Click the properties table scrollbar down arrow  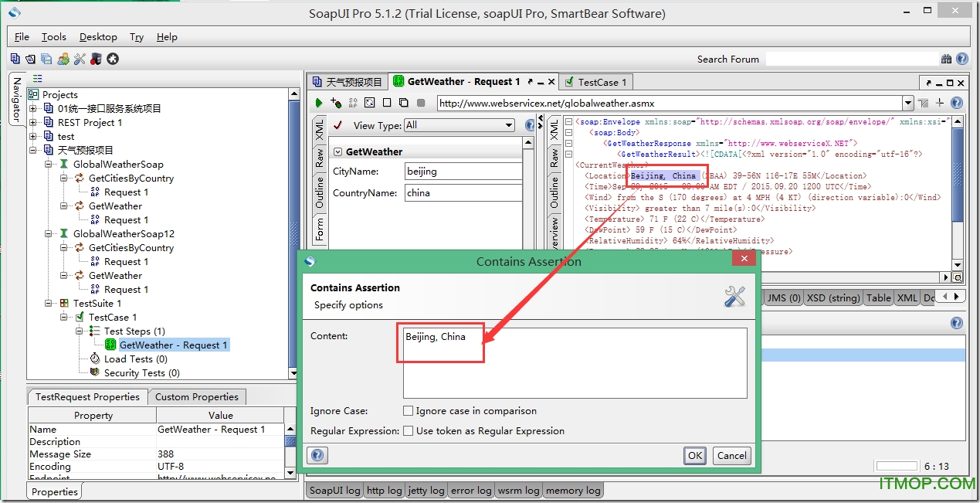290,473
